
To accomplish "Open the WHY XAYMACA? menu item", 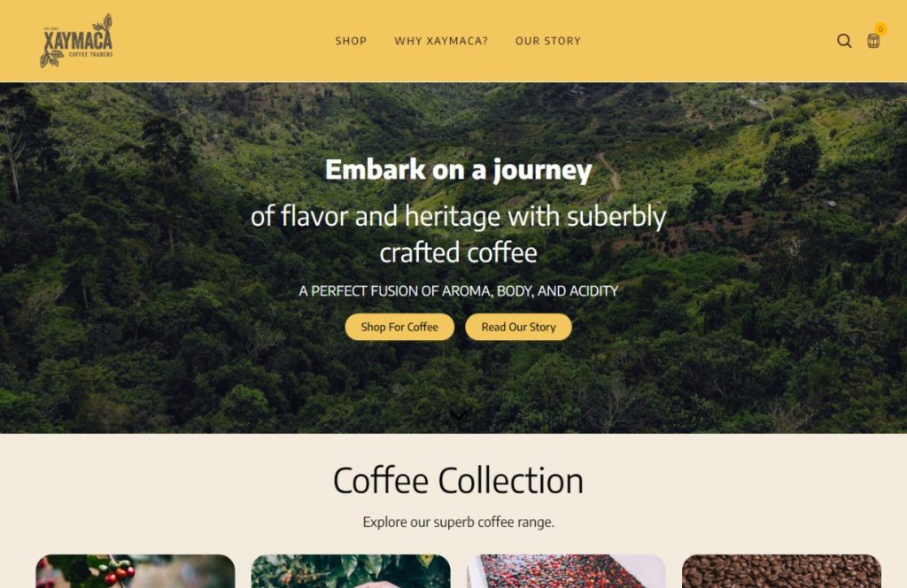I will [441, 41].
